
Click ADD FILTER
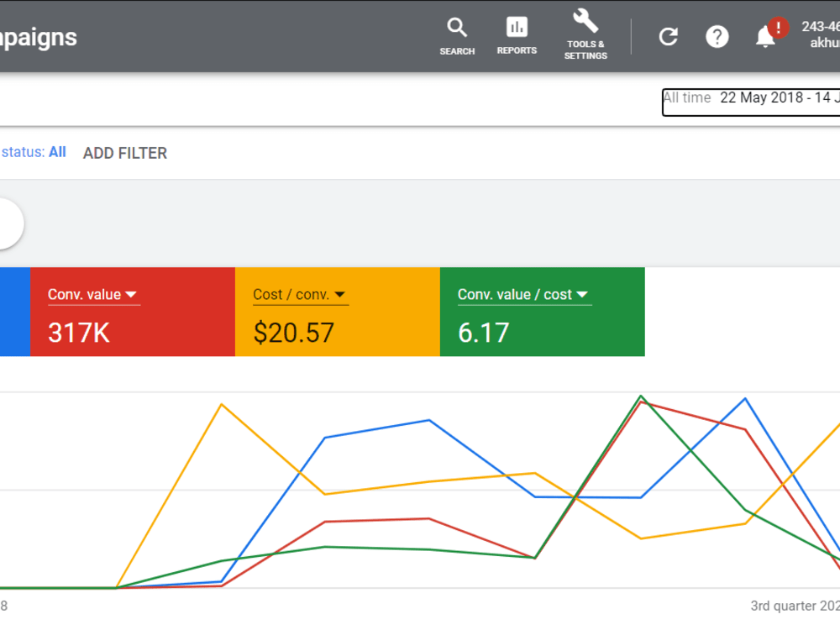(125, 153)
